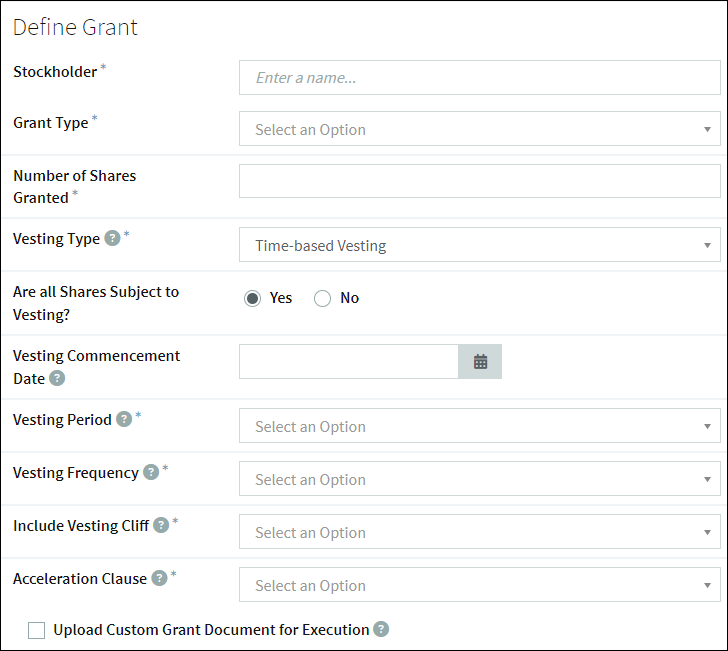This screenshot has height=651, width=728.
Task: Open Vesting Frequency help tooltip icon
Action: click(151, 472)
